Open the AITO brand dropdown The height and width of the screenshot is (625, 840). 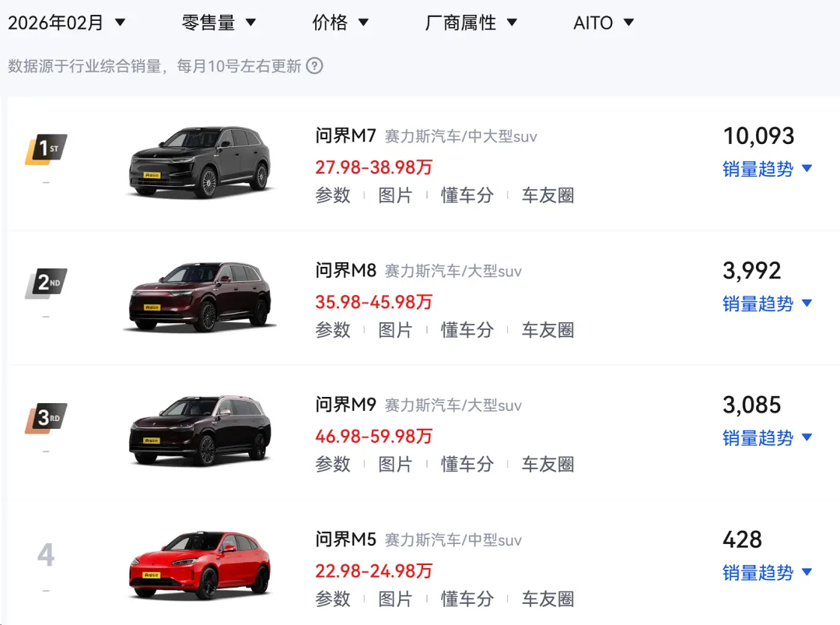604,23
